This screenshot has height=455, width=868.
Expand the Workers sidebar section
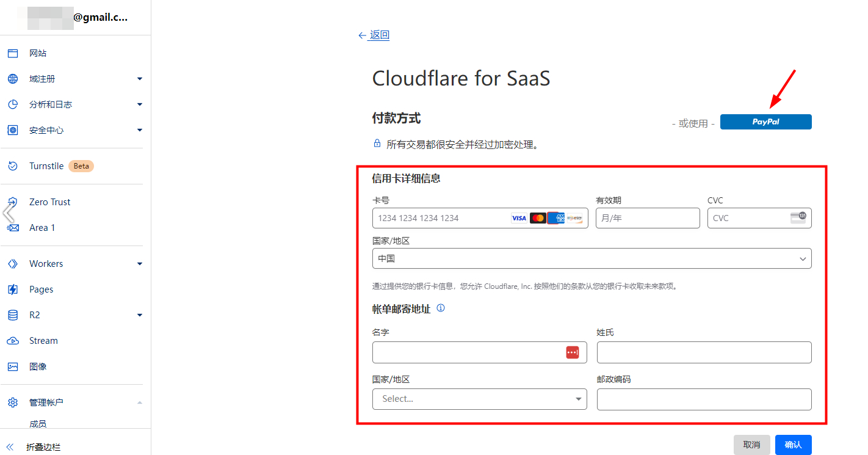pos(139,263)
